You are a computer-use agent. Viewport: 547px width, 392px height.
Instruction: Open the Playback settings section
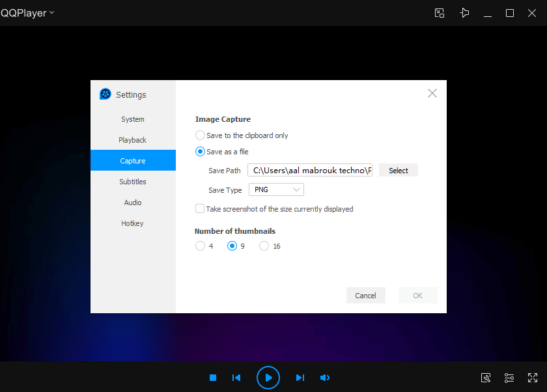click(133, 140)
